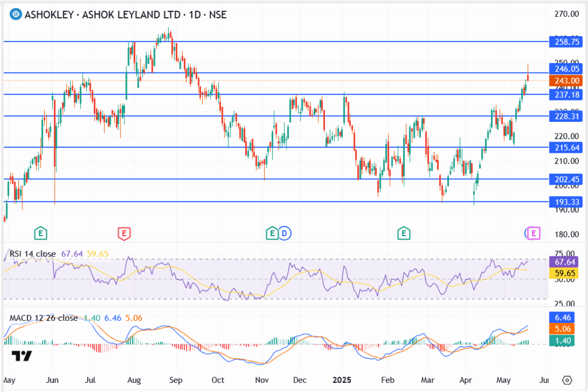Click the 246.05 resistance price label
588x392 pixels.
point(563,69)
